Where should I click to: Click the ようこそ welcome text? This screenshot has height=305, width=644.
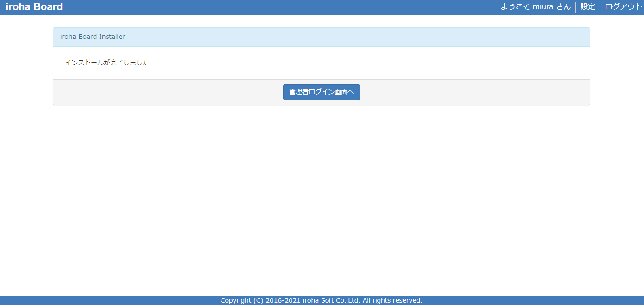coord(515,7)
